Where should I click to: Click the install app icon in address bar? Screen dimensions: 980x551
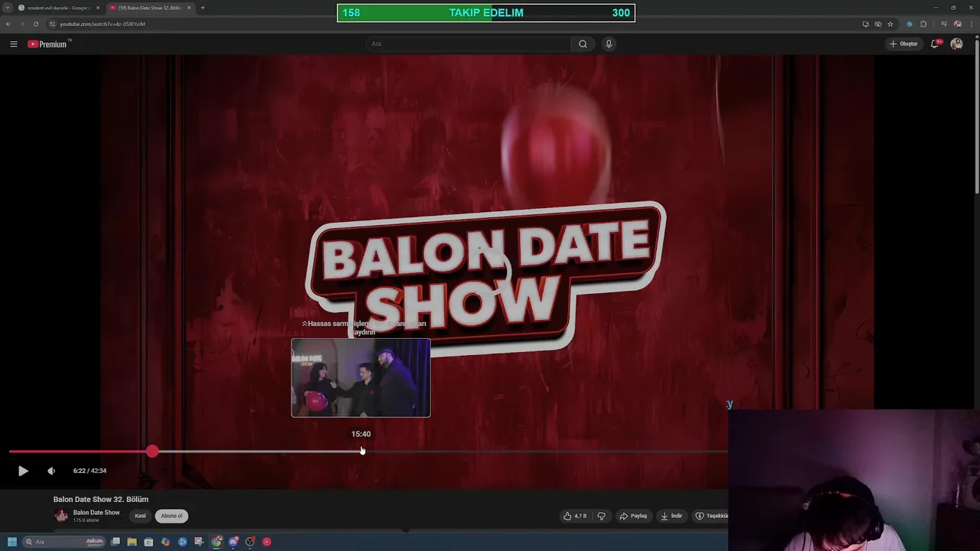coord(866,24)
